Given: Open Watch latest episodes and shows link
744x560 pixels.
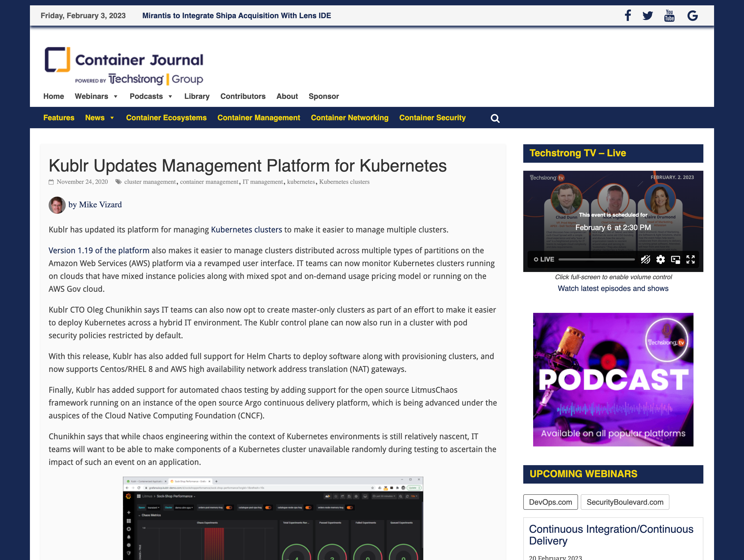Looking at the screenshot, I should click(613, 289).
